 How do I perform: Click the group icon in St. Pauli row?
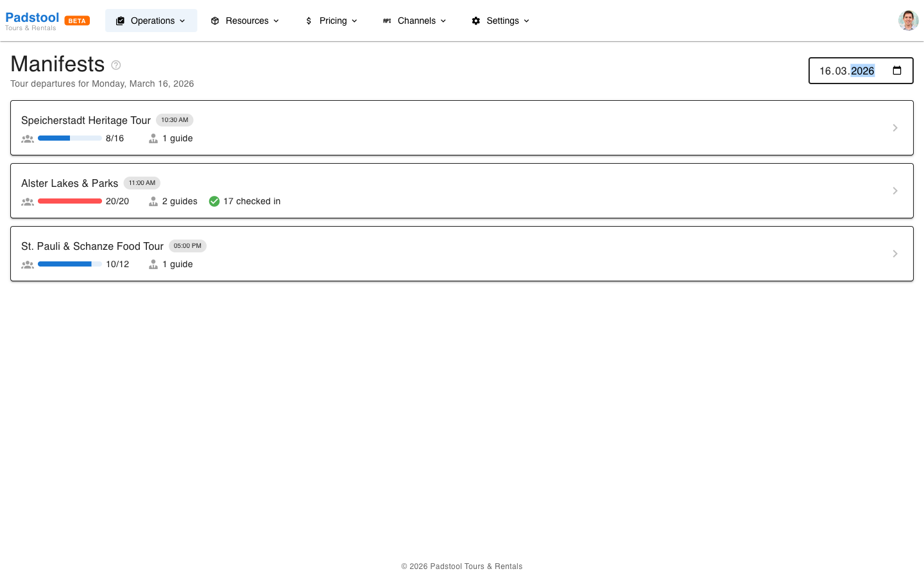[28, 264]
